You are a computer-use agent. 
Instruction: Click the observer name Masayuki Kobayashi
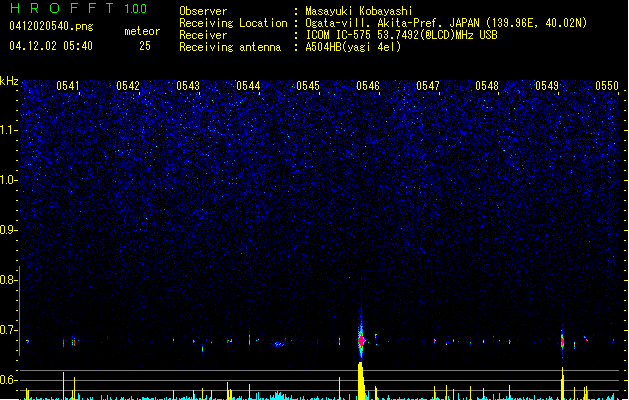(359, 11)
